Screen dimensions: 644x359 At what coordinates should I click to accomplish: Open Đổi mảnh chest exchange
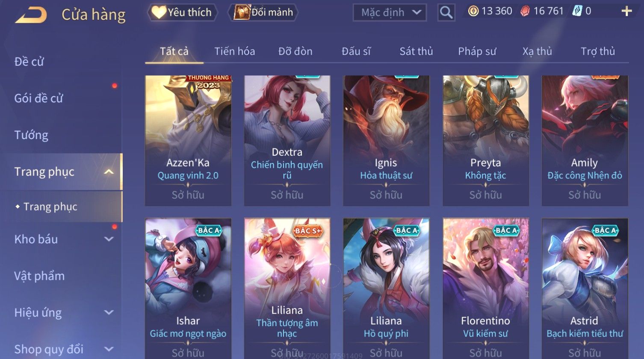coord(263,12)
